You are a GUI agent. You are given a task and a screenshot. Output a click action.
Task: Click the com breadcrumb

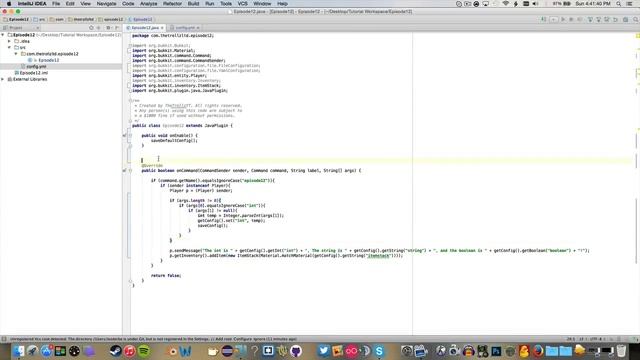(57, 19)
